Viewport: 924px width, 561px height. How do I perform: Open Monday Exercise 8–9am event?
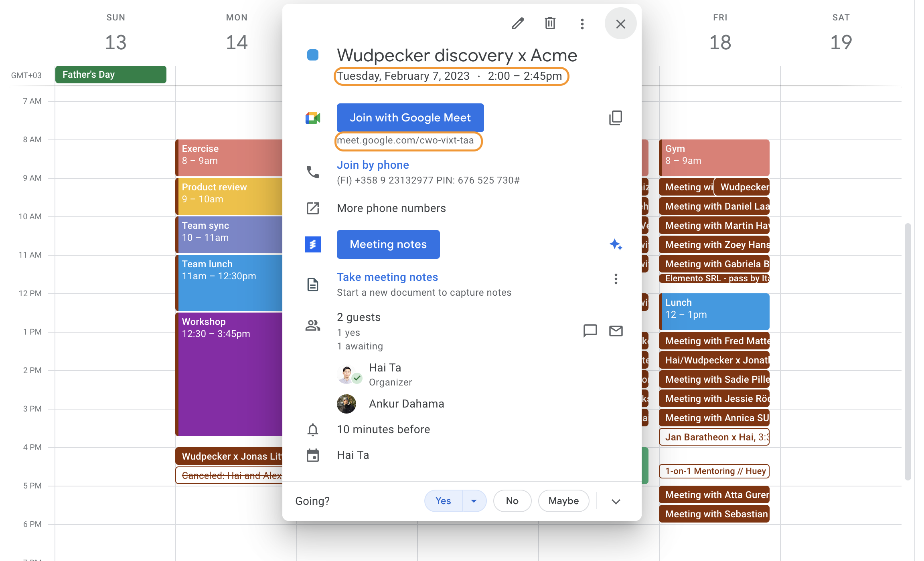coord(229,157)
